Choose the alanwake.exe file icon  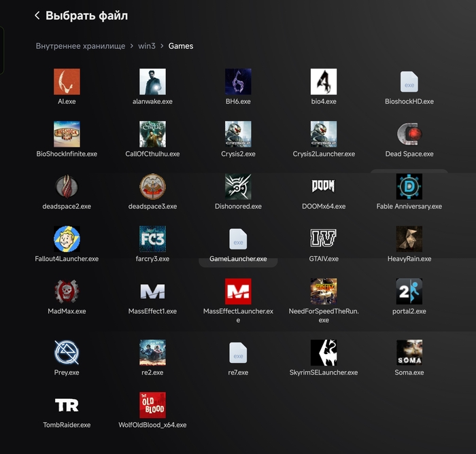(x=152, y=82)
